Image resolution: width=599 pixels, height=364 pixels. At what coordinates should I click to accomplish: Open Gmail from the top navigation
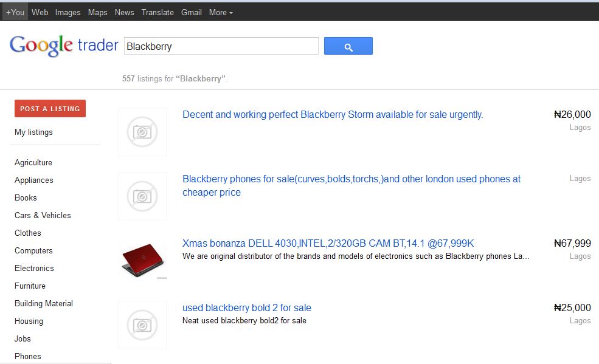click(x=191, y=12)
